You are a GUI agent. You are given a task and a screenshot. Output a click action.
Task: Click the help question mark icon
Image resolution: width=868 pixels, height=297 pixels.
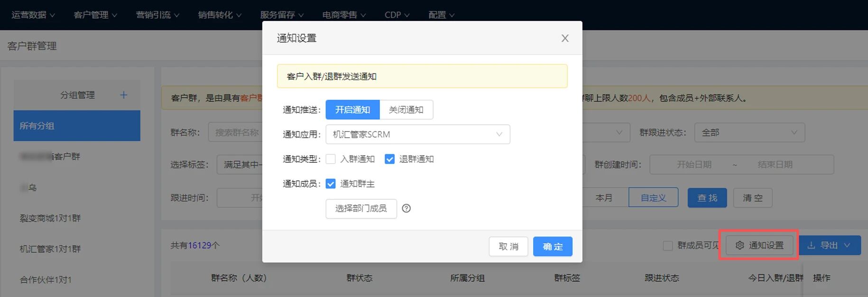(x=406, y=208)
